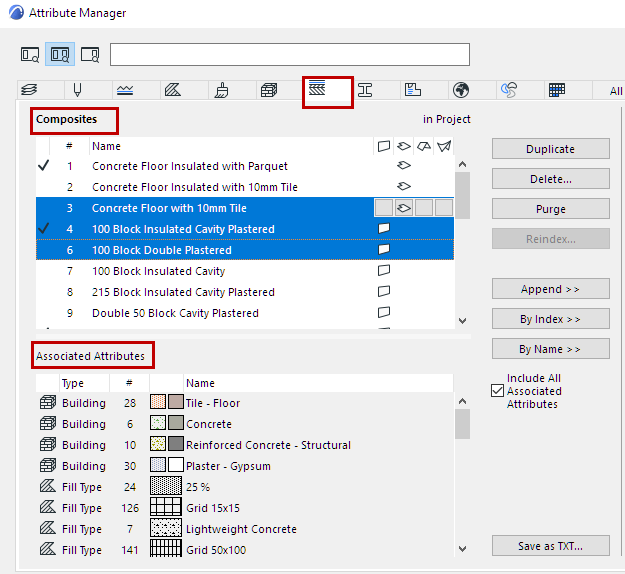
Task: Select the Grid 50x100 fill type row
Action: pos(245,550)
